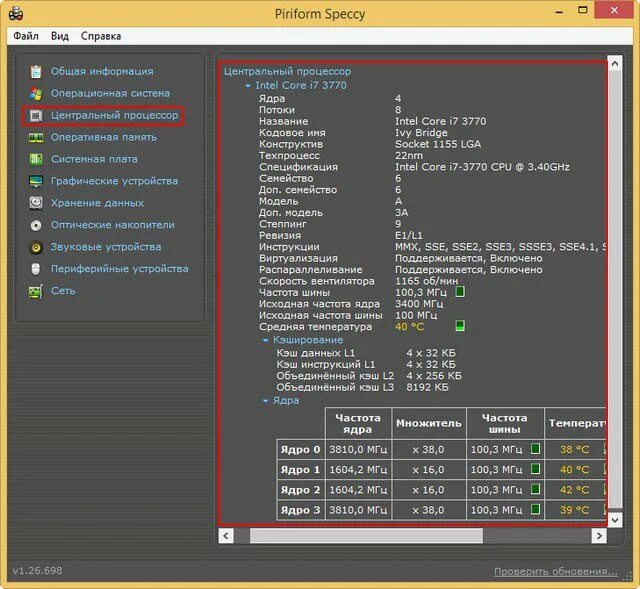Select Центральный процессор in the sidebar
Viewport: 640px width, 589px height.
pyautogui.click(x=114, y=116)
